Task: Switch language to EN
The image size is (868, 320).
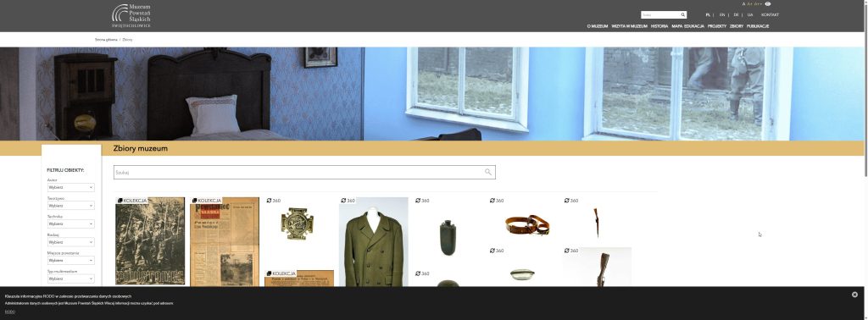Action: (722, 15)
